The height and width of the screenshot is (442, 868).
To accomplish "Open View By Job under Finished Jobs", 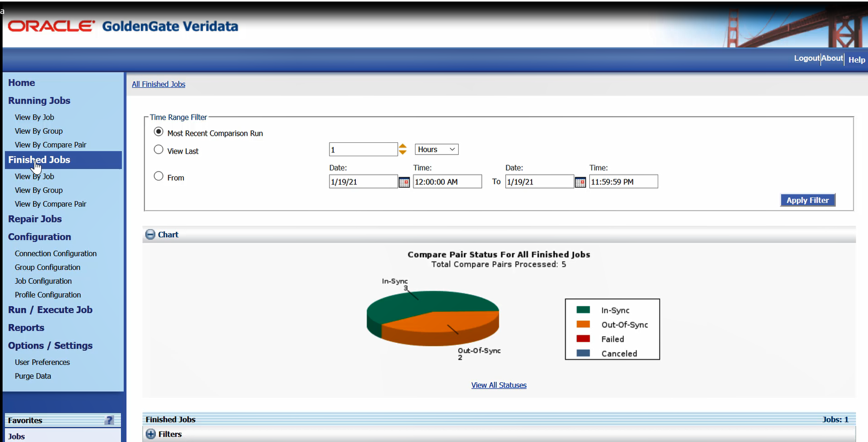I will coord(34,176).
